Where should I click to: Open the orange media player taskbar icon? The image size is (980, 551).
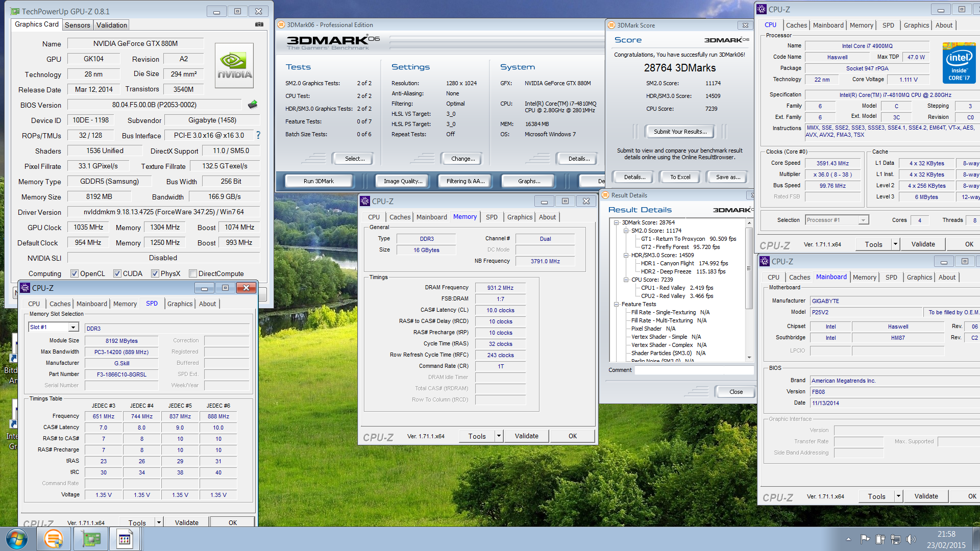pos(54,539)
